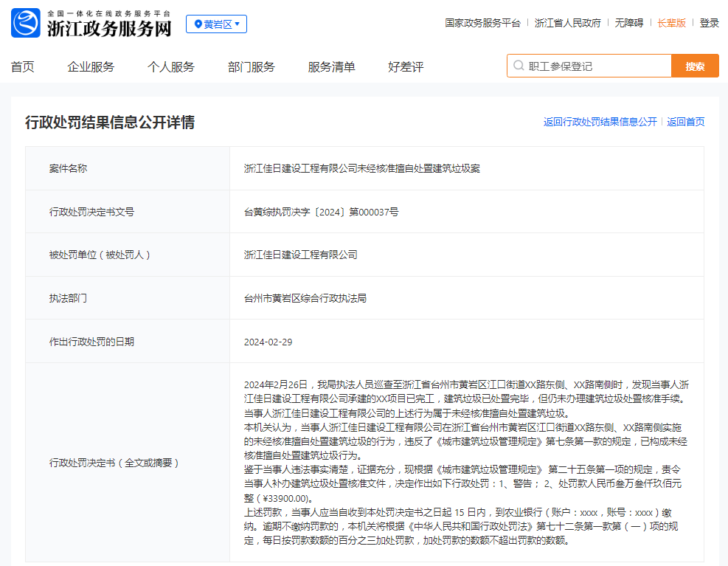Select the 案件名称 row label
This screenshot has width=728, height=566.
click(68, 168)
